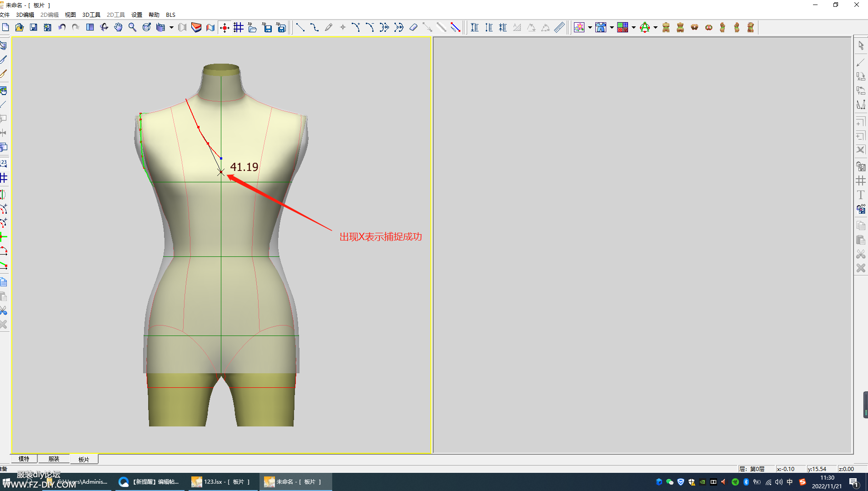Image resolution: width=868 pixels, height=491 pixels.
Task: Click the 41.19 measurement label
Action: (244, 167)
